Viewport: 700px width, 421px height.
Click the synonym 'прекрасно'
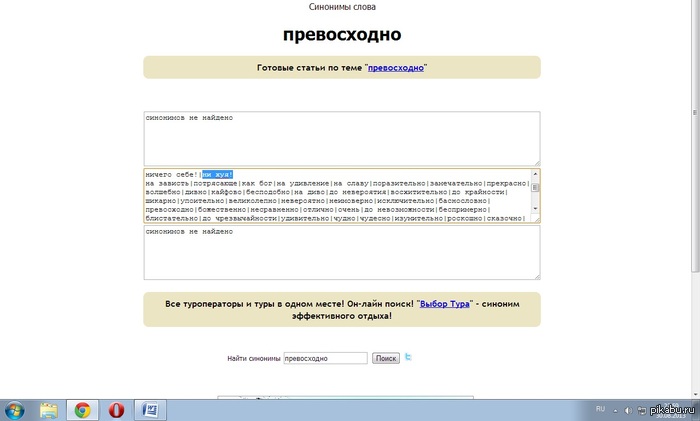(506, 183)
